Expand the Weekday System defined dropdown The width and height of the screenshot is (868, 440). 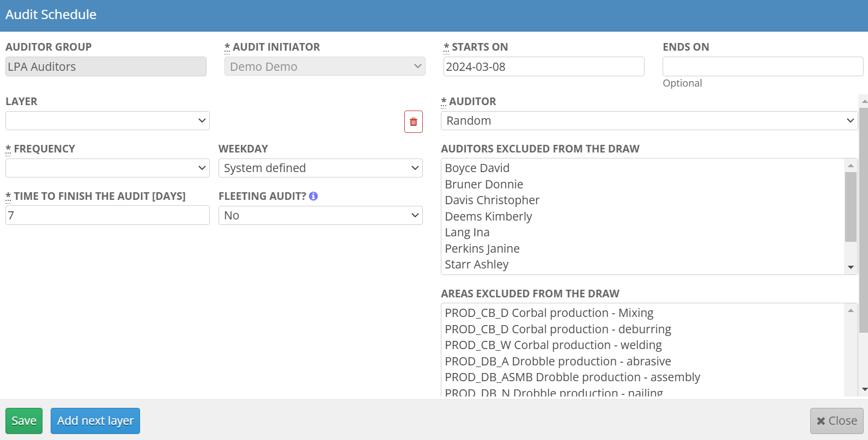320,168
